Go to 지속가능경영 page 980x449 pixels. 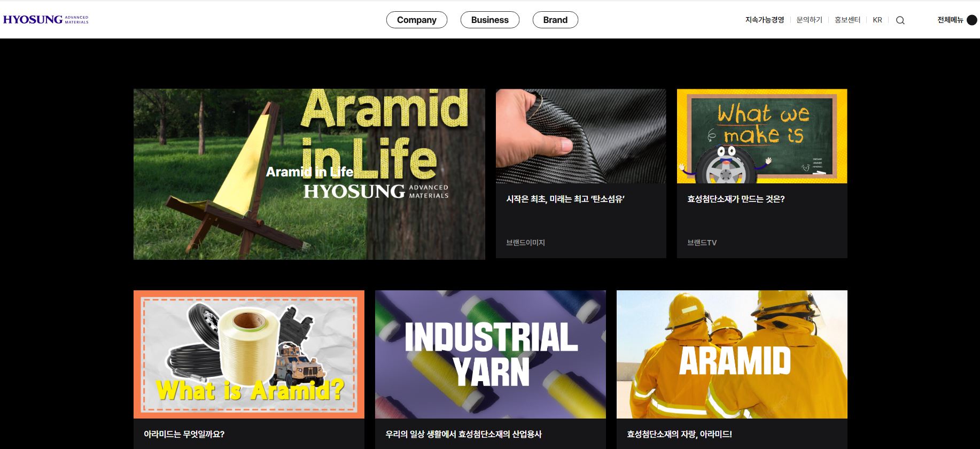(765, 20)
